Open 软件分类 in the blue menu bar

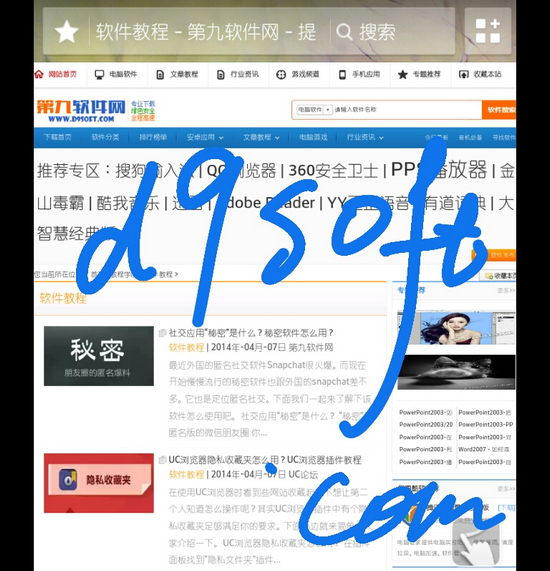105,137
